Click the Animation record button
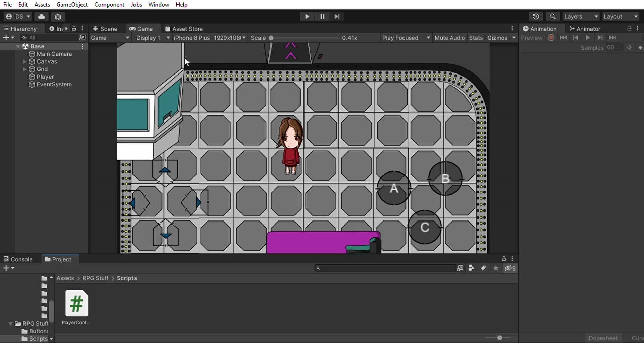This screenshot has width=644, height=343. [x=551, y=38]
